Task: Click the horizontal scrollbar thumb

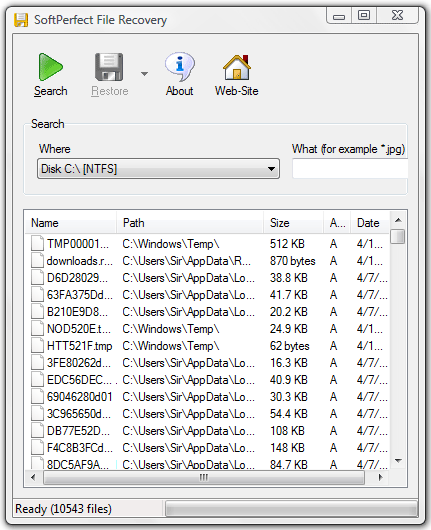Action: 204,478
